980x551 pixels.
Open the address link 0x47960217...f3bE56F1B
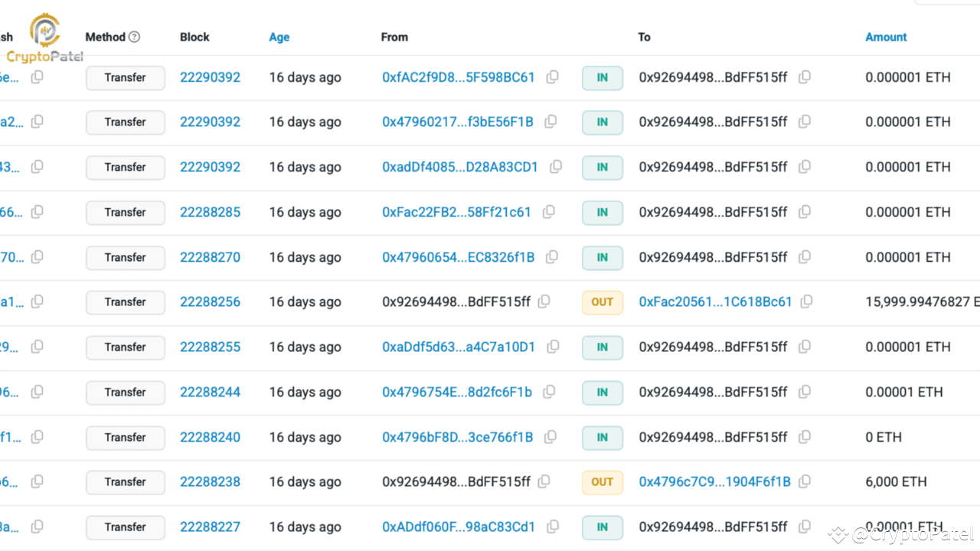456,122
